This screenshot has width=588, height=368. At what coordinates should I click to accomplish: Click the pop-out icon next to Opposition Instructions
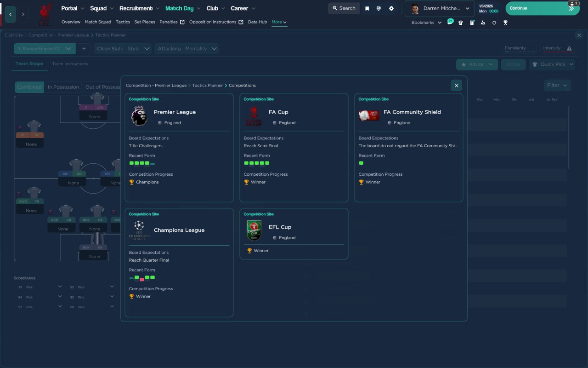[241, 22]
